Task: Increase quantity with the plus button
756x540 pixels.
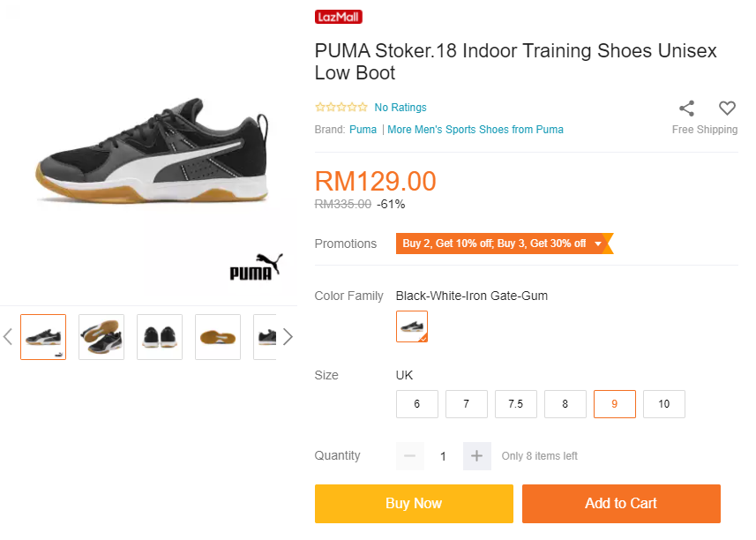Action: click(476, 456)
